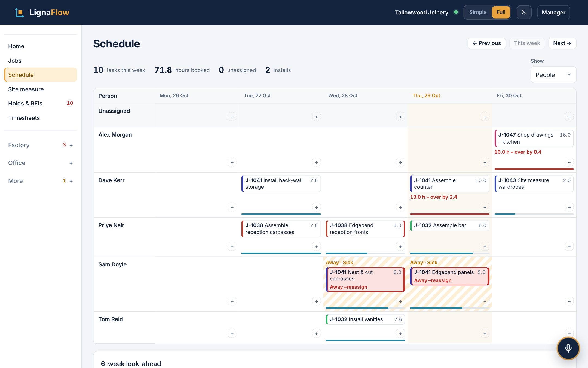Click the LignaFlow logo icon
This screenshot has width=588, height=368.
[x=19, y=12]
